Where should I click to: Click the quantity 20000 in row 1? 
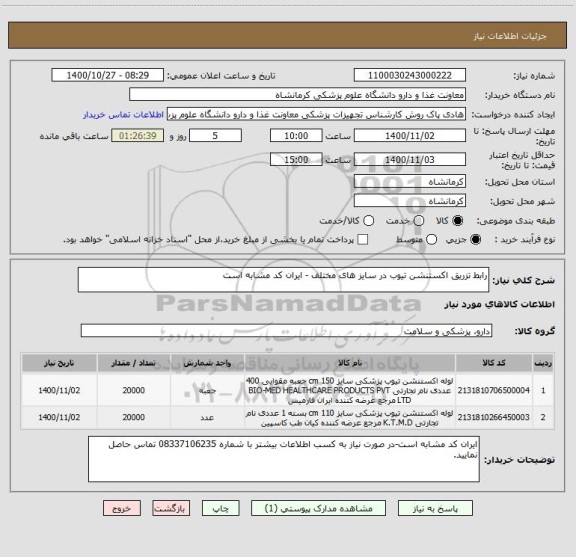(134, 390)
